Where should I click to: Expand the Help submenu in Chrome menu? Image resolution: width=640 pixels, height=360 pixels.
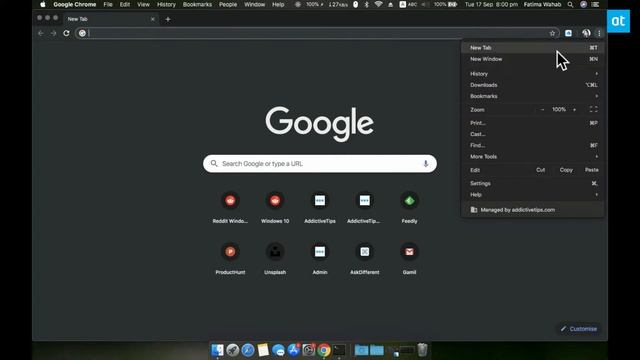pyautogui.click(x=533, y=195)
